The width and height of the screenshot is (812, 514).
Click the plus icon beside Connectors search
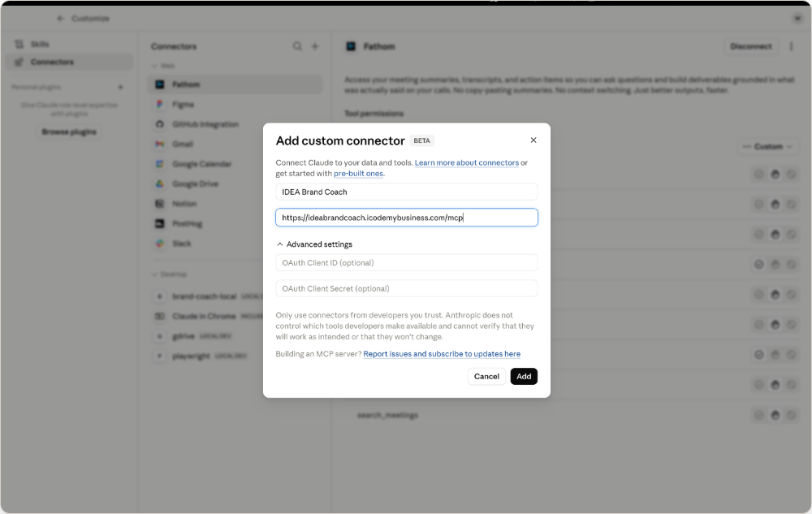(315, 46)
